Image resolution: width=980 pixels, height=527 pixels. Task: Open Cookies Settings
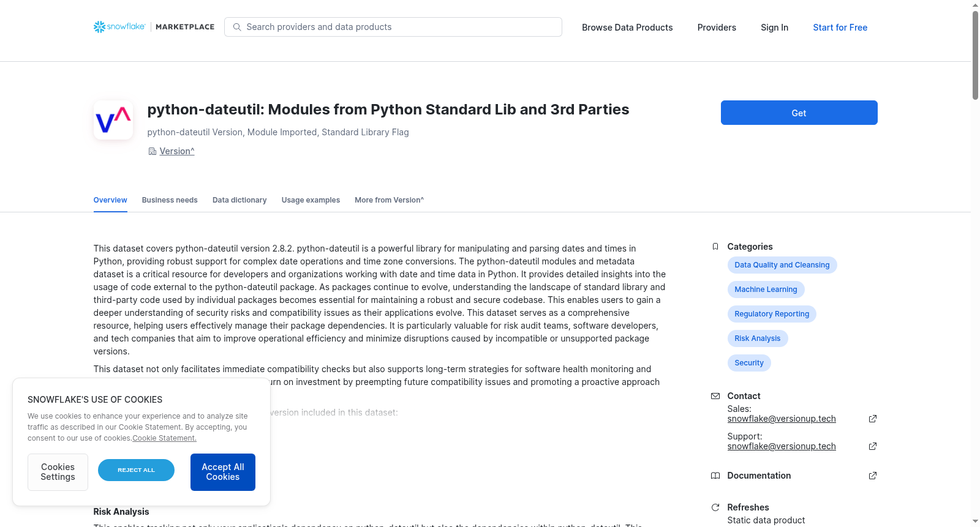coord(58,472)
